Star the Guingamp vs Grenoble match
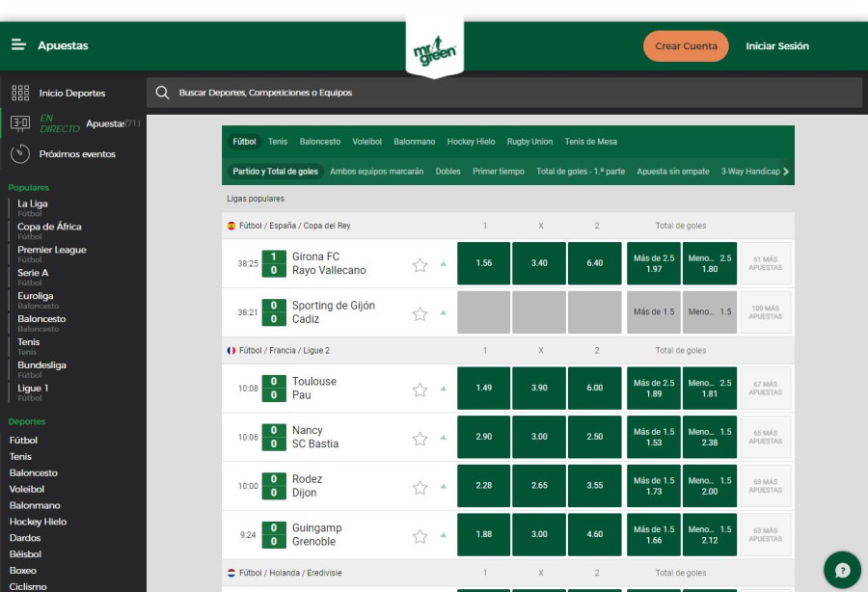Image resolution: width=868 pixels, height=592 pixels. (x=420, y=536)
